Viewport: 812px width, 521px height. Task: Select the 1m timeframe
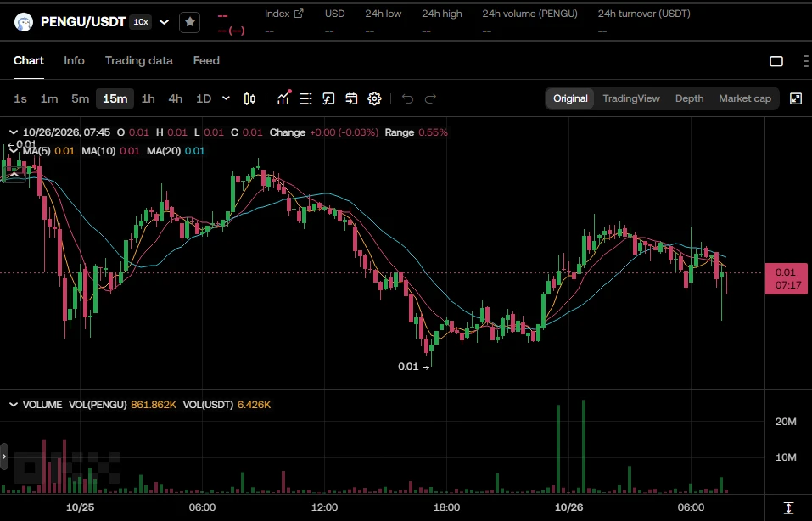point(49,98)
